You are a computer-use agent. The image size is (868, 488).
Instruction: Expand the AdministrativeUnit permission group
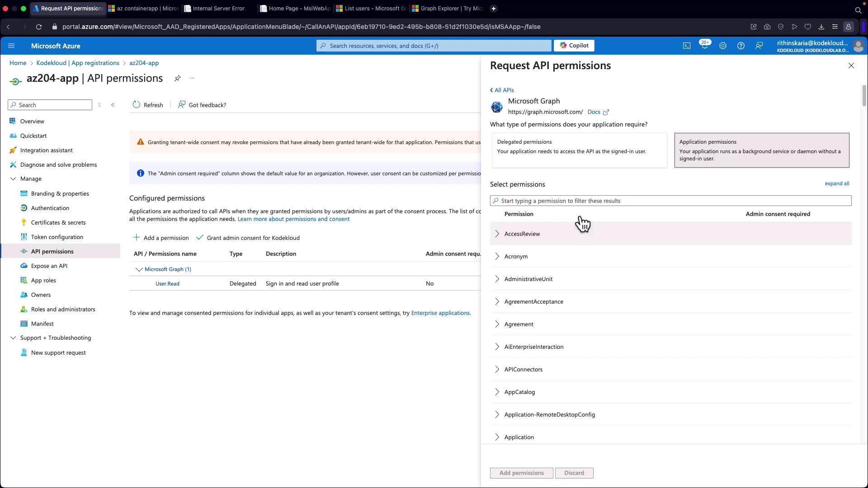click(497, 279)
